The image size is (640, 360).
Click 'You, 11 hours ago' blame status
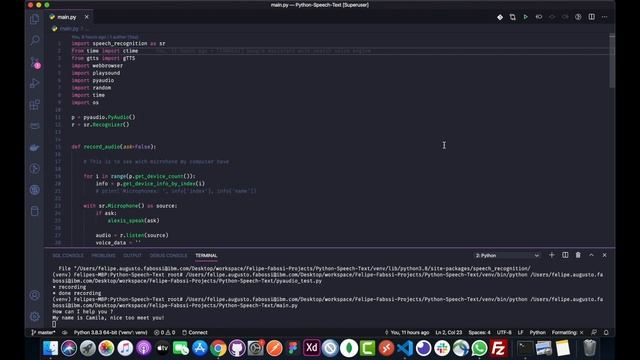(407, 333)
